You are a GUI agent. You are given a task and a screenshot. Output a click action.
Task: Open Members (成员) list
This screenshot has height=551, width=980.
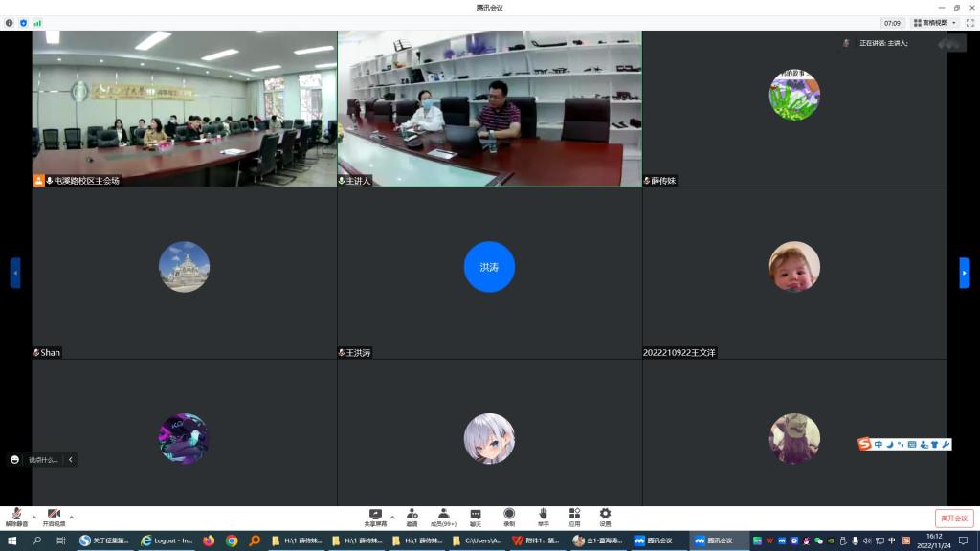pos(443,516)
